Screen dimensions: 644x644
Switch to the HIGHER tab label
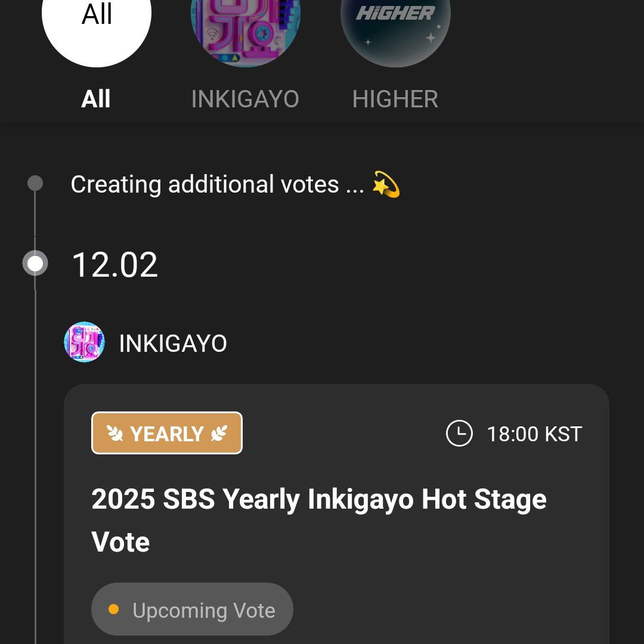pyautogui.click(x=395, y=99)
